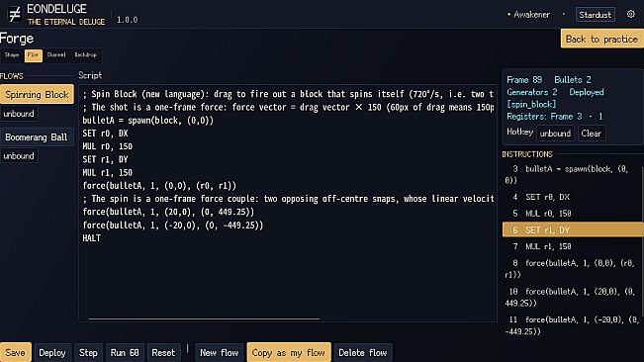
Task: Step one instruction
Action: [x=88, y=352]
